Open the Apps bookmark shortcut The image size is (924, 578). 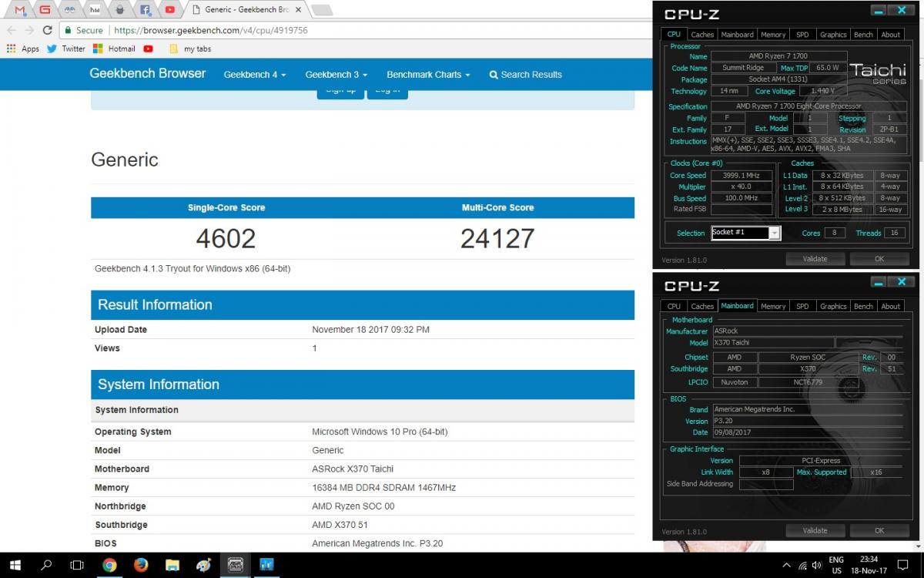click(23, 49)
